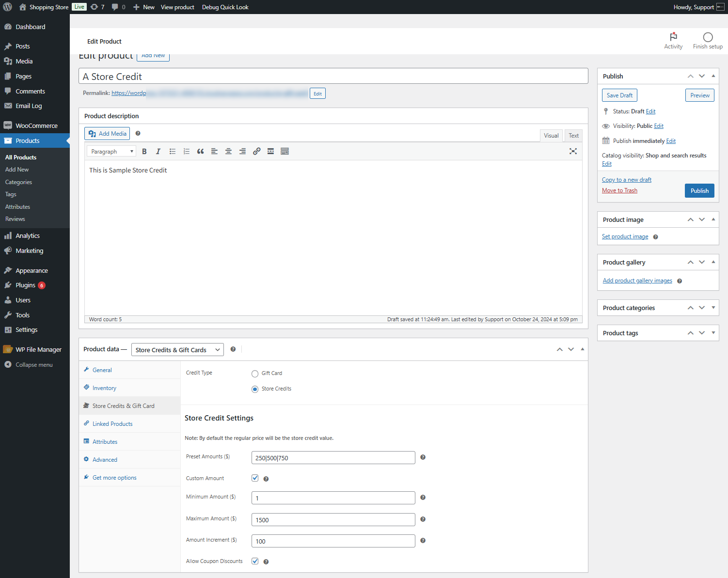This screenshot has width=728, height=578.
Task: Open the comments bubble in admin bar
Action: (118, 7)
